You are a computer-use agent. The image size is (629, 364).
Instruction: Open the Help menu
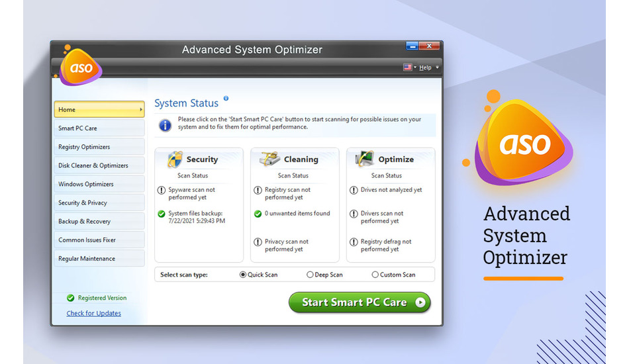point(425,68)
